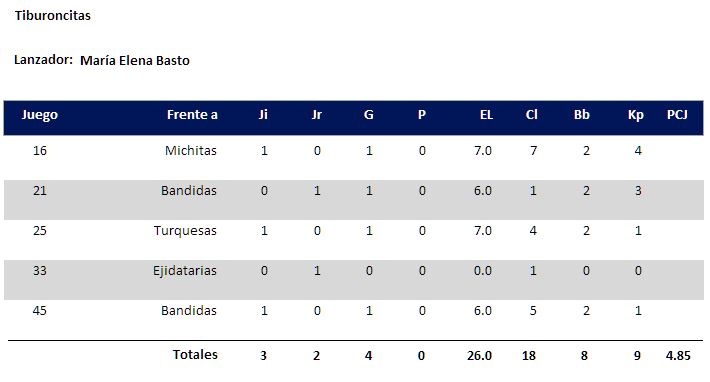Image resolution: width=710 pixels, height=382 pixels.
Task: Select the Cl column header
Action: [532, 115]
